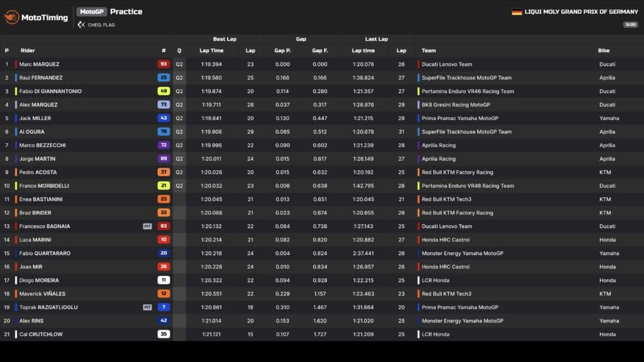
Task: Click Yamaha bike in Alex RINS row
Action: (x=609, y=321)
